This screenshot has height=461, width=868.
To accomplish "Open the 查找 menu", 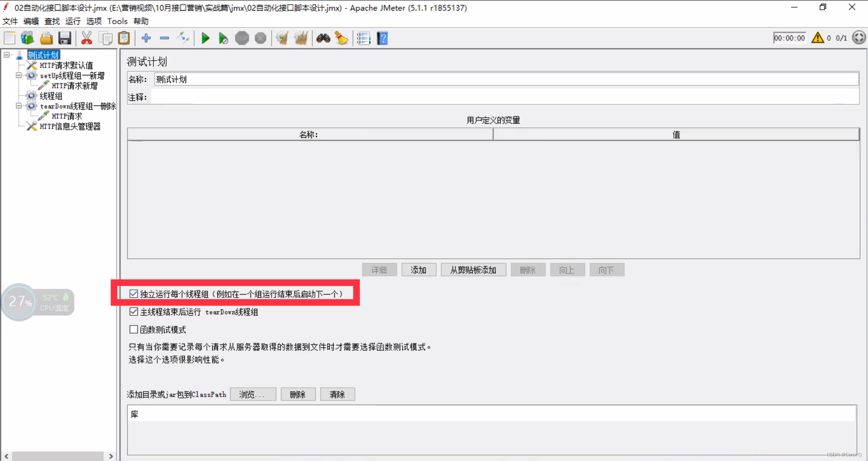I will point(52,21).
